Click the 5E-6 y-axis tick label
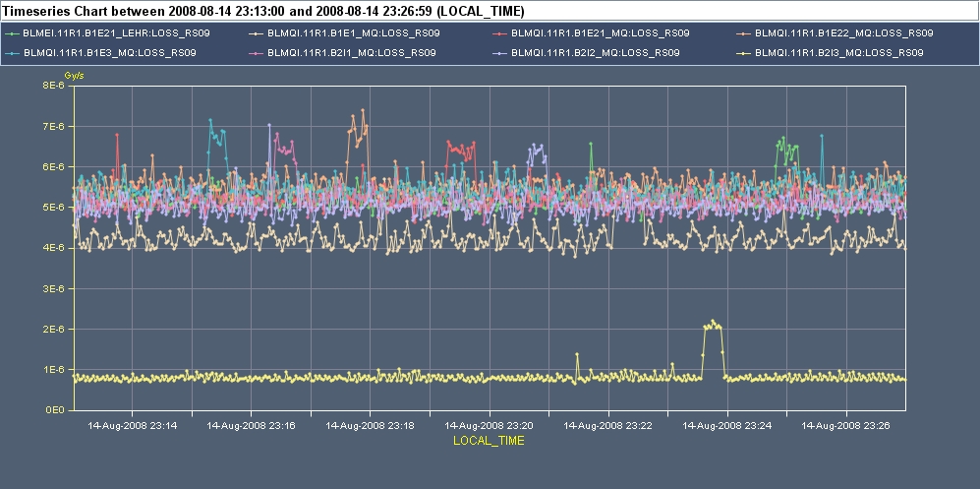The height and width of the screenshot is (489, 980). 54,207
